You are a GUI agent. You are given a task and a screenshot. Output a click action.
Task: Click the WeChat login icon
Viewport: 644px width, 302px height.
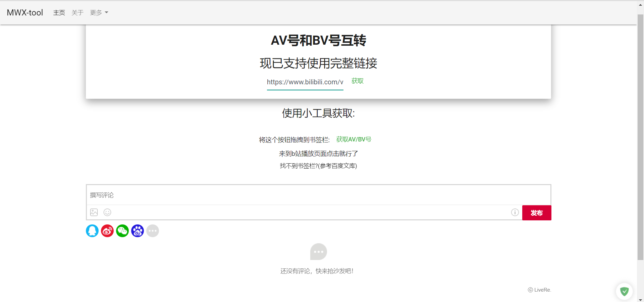click(122, 231)
